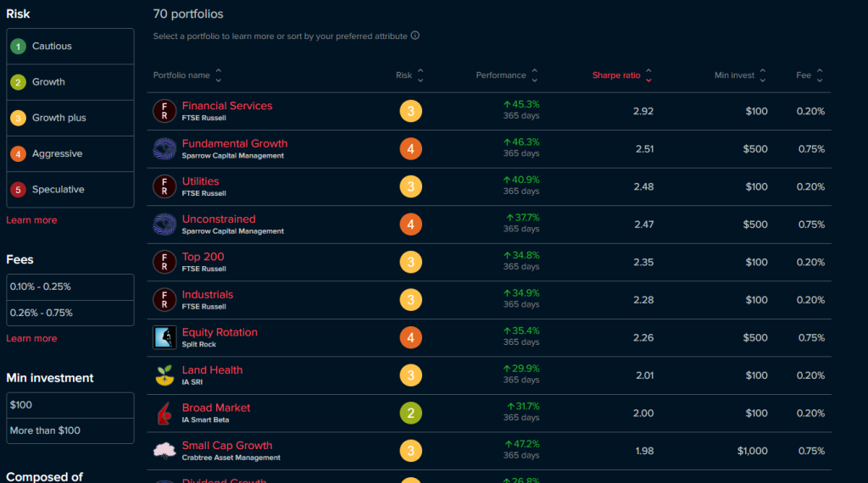Click Learn more under the Risk filters
868x483 pixels.
(32, 220)
